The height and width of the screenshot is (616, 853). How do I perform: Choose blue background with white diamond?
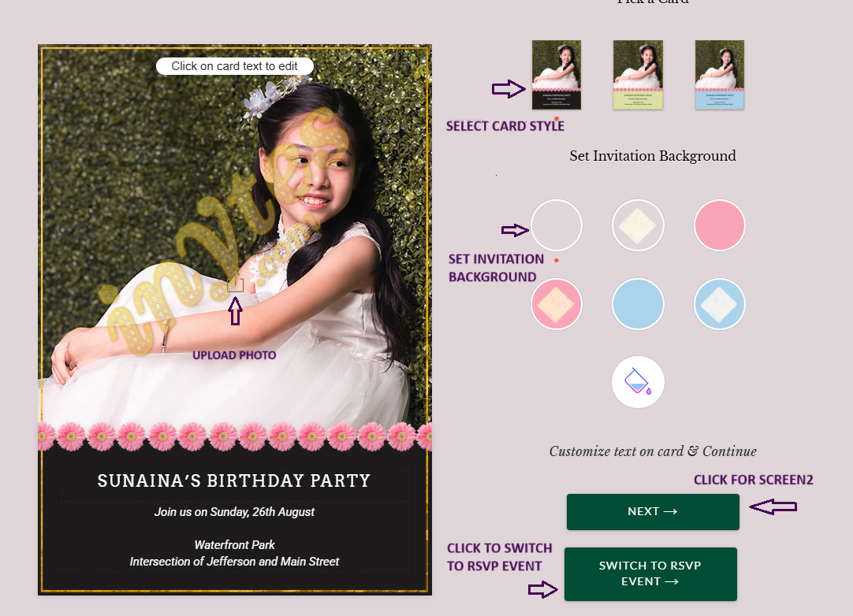(719, 304)
